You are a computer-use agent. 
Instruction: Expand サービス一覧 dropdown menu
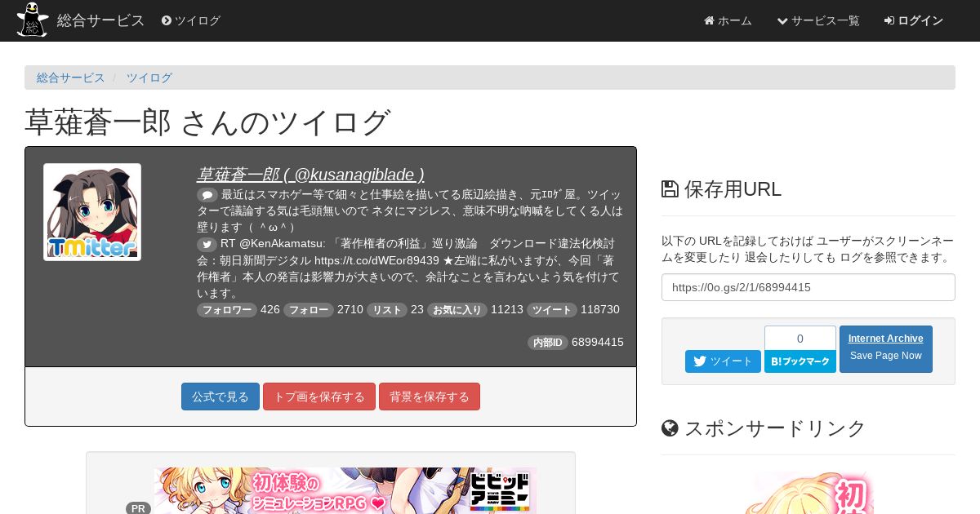click(x=818, y=20)
